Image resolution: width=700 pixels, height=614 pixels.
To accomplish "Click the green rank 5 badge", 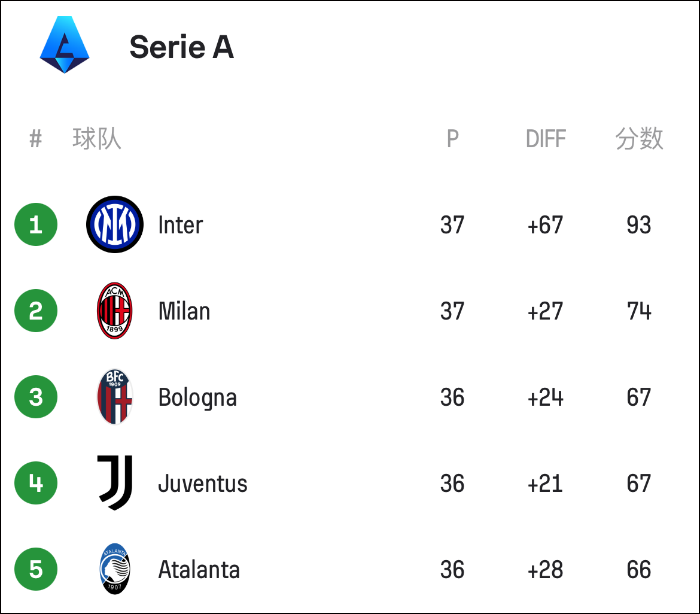I will [x=36, y=569].
